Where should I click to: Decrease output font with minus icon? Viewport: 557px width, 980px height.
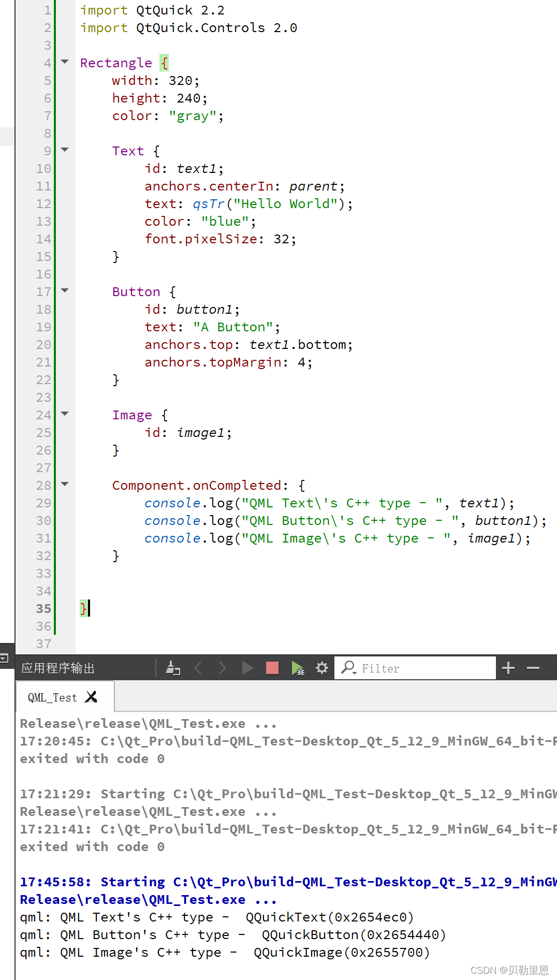point(533,668)
